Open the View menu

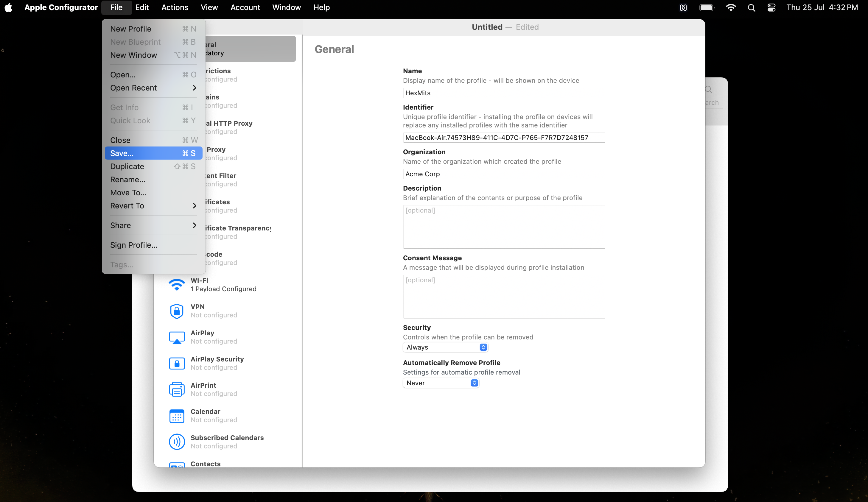[x=209, y=7]
